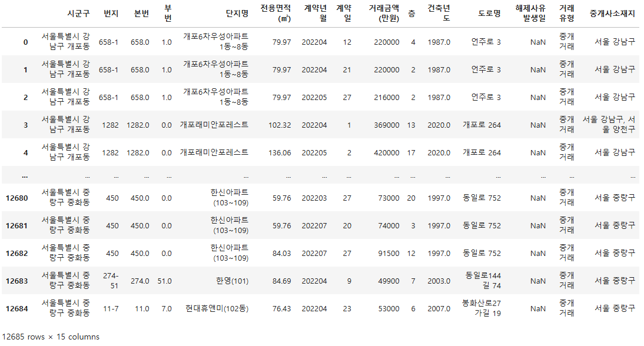This screenshot has width=644, height=346.
Task: Click row index 3
Action: point(25,125)
